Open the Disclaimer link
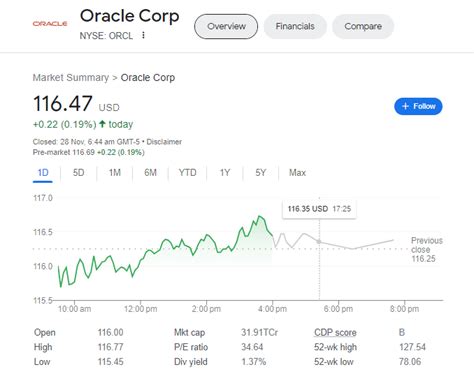The height and width of the screenshot is (374, 474). [164, 142]
